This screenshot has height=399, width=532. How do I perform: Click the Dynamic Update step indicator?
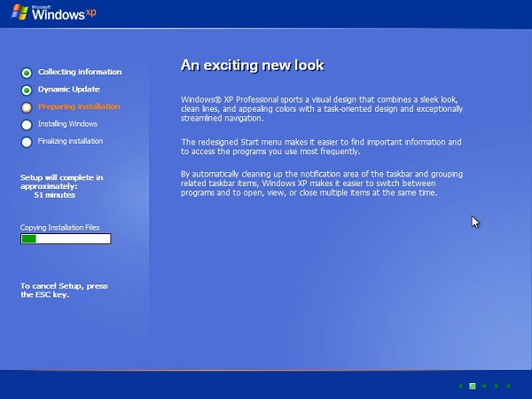coord(27,90)
